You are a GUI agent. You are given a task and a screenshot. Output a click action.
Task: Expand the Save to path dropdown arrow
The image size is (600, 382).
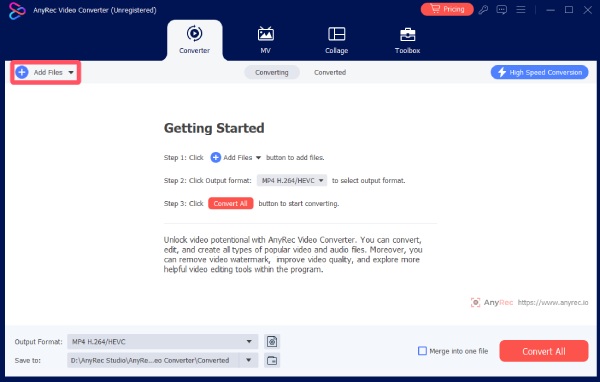tap(249, 360)
